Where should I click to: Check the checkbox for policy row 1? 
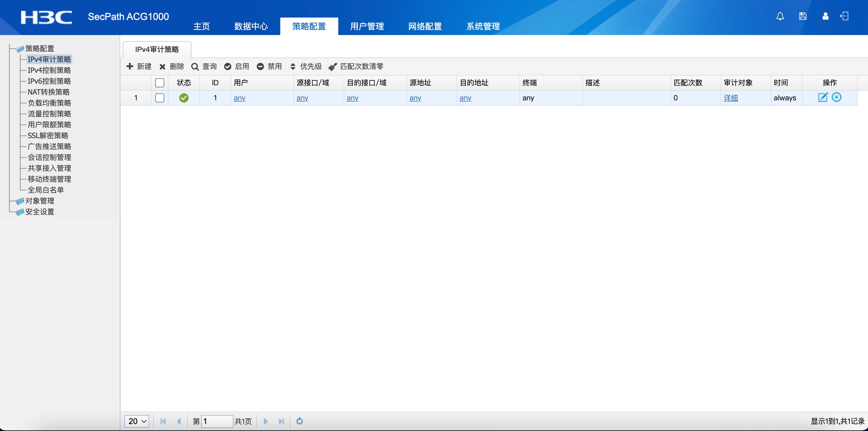tap(159, 98)
